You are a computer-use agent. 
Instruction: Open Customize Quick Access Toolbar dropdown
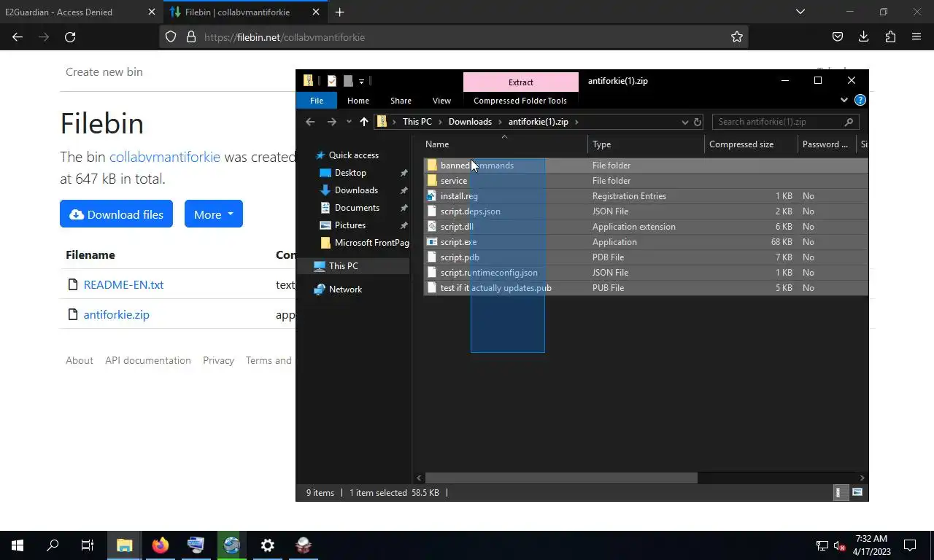coord(361,81)
